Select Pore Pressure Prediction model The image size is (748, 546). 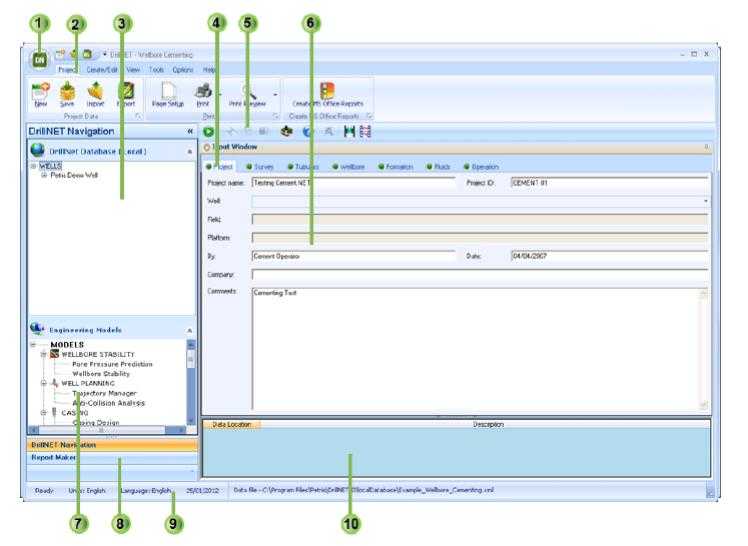(112, 364)
